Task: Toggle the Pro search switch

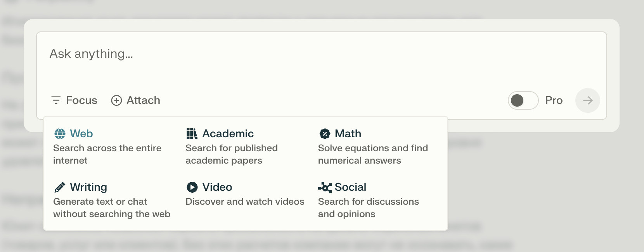Action: point(523,100)
